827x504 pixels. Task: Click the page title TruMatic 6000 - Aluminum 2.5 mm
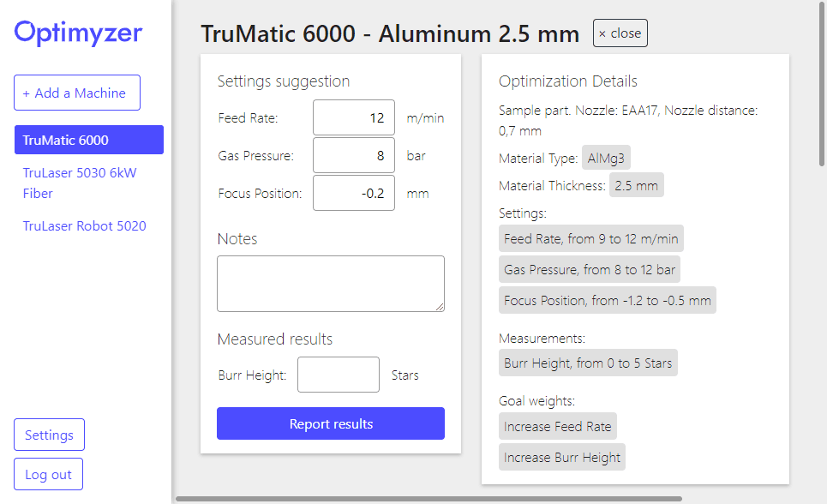(390, 33)
